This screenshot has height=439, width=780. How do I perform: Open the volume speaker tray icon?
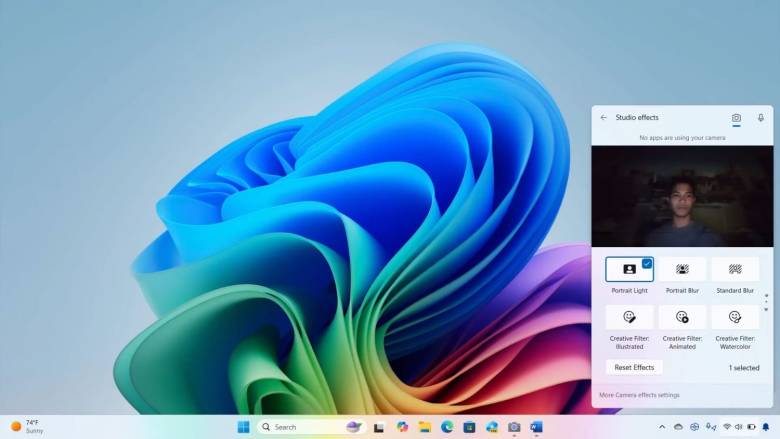click(x=739, y=427)
